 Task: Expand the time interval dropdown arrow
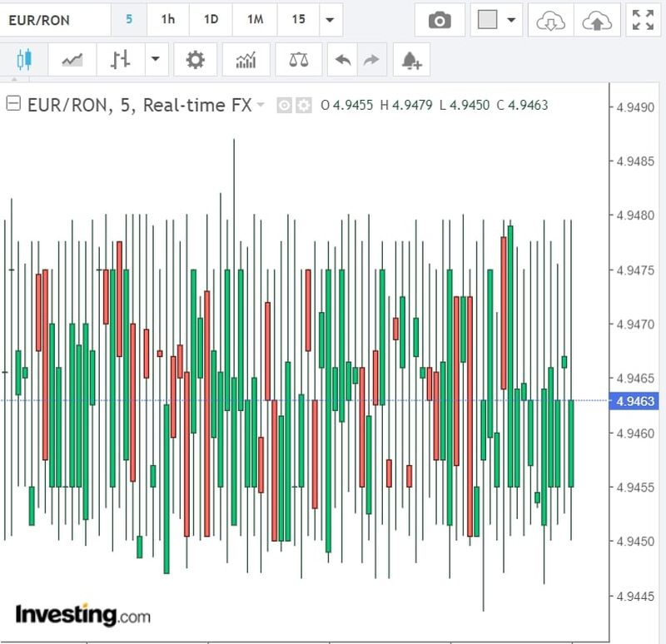331,20
